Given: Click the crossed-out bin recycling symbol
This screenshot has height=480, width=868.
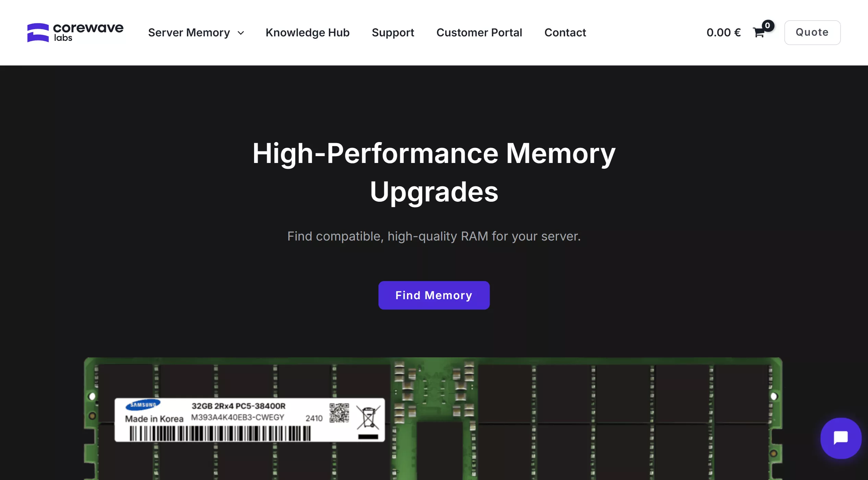Looking at the screenshot, I should 368,418.
